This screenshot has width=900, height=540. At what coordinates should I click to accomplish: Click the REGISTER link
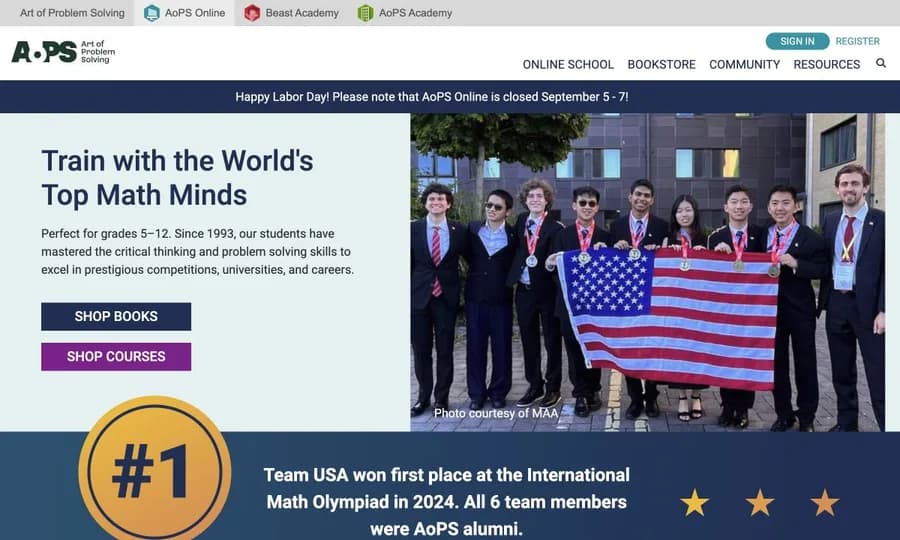tap(858, 41)
